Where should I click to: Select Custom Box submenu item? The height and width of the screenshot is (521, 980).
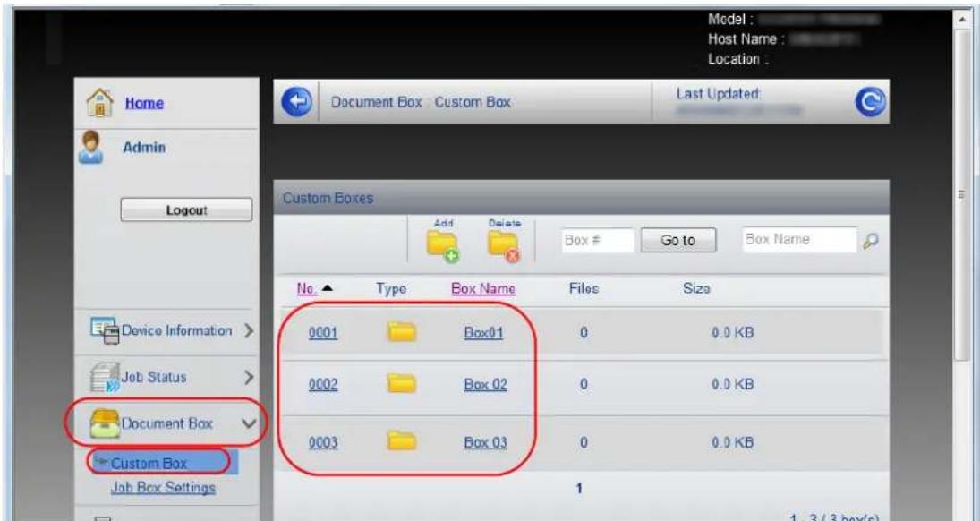coord(149,464)
